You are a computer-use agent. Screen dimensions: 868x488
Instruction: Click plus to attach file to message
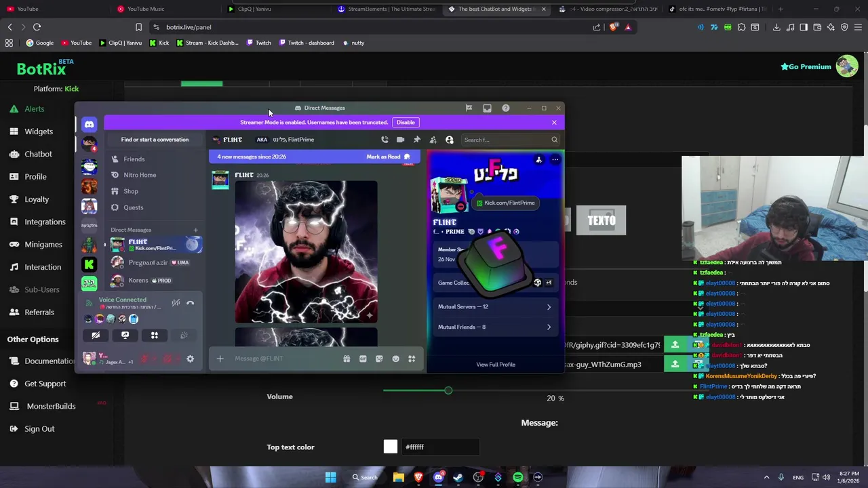coord(220,359)
